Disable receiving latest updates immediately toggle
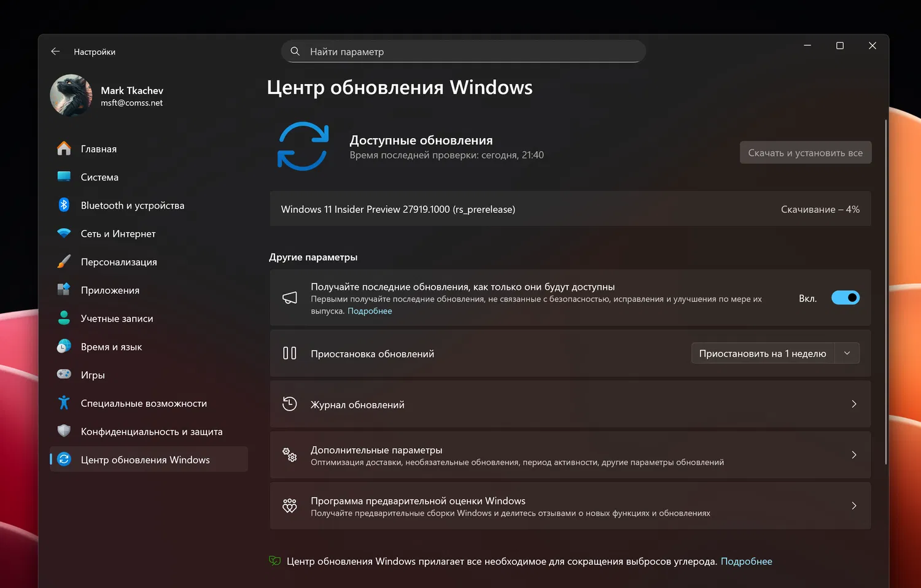Viewport: 921px width, 588px height. [845, 298]
